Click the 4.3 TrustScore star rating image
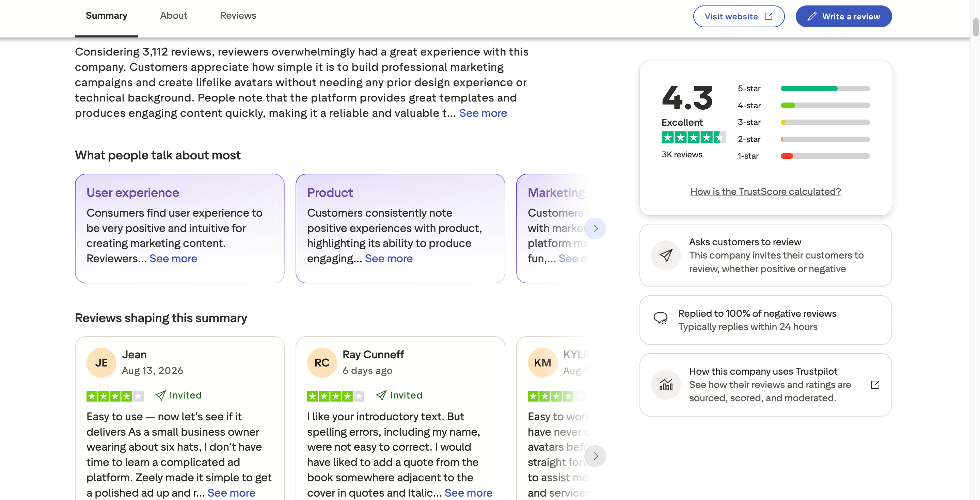 [693, 137]
